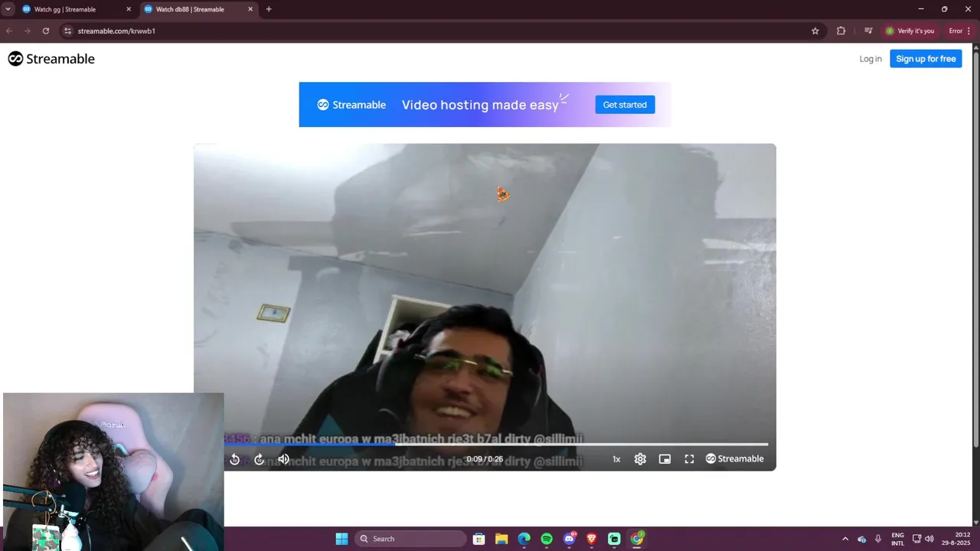Open the Extensions puzzle icon
The image size is (980, 551).
[841, 31]
